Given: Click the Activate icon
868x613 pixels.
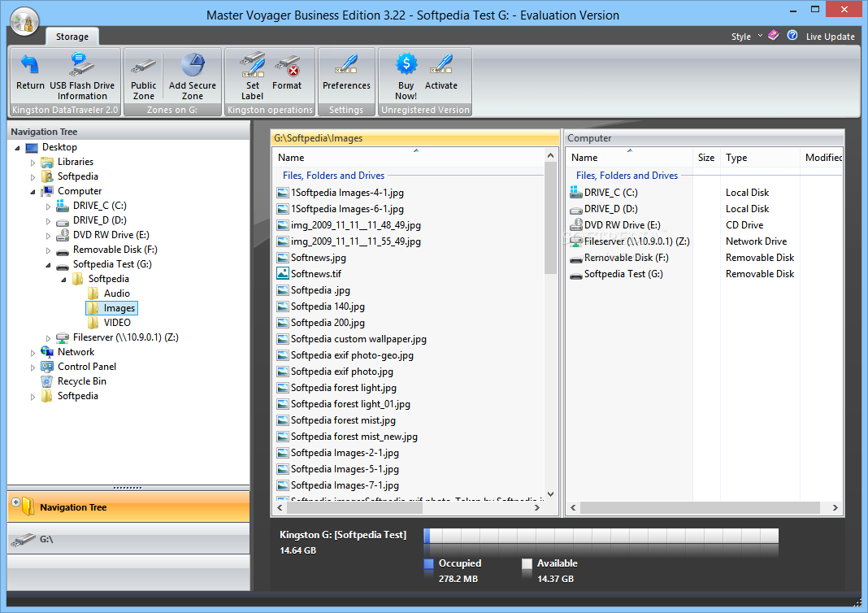Looking at the screenshot, I should tap(441, 72).
